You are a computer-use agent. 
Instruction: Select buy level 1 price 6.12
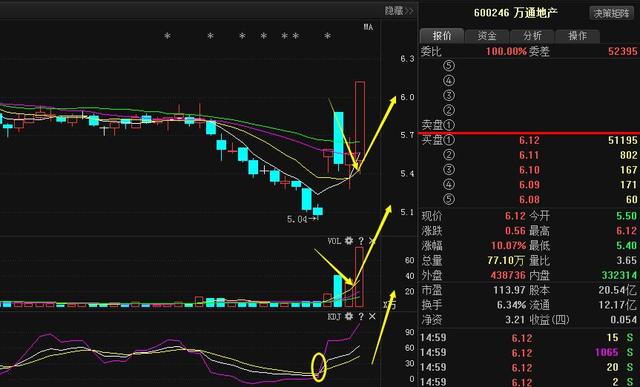[529, 140]
